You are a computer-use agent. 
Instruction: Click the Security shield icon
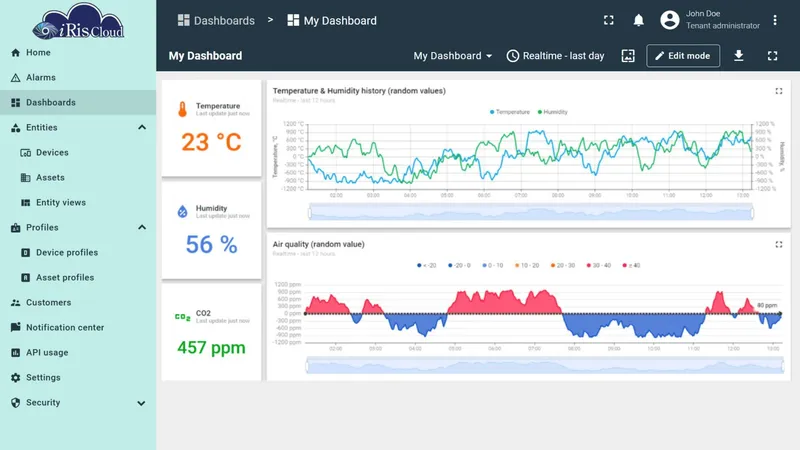coord(15,403)
